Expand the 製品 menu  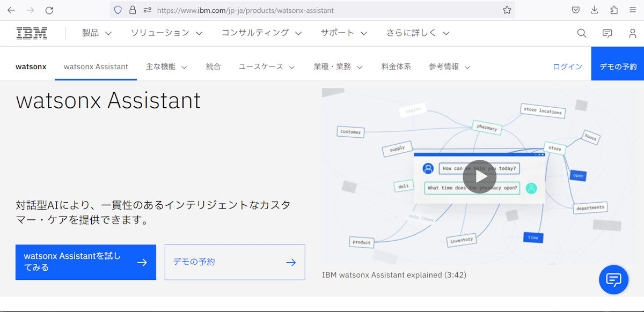coord(97,33)
